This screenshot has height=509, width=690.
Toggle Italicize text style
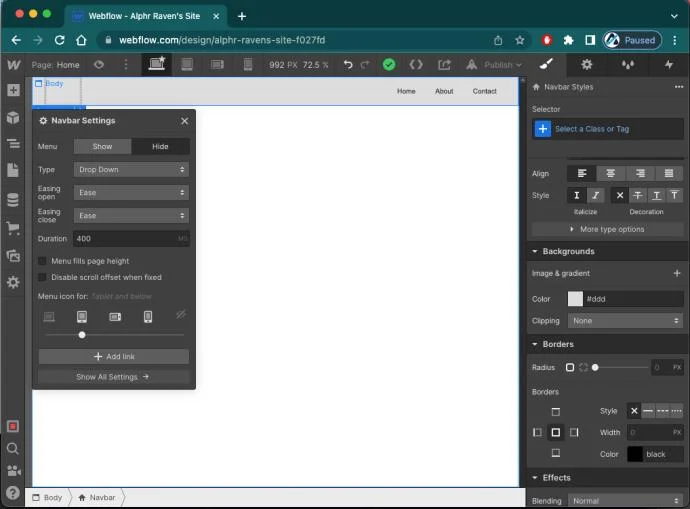click(595, 195)
